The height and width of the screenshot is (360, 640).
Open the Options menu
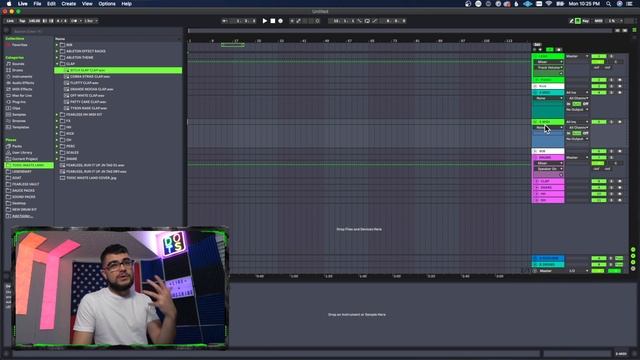point(107,4)
